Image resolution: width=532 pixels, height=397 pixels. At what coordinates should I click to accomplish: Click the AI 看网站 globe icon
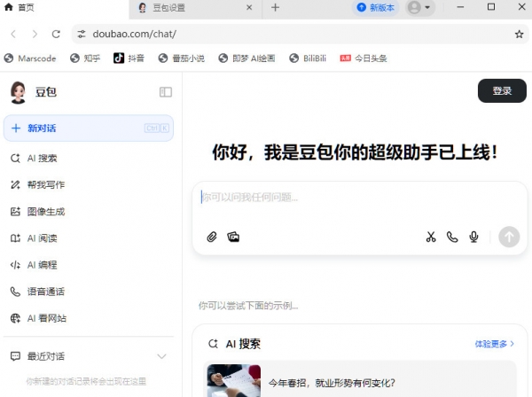(x=16, y=318)
